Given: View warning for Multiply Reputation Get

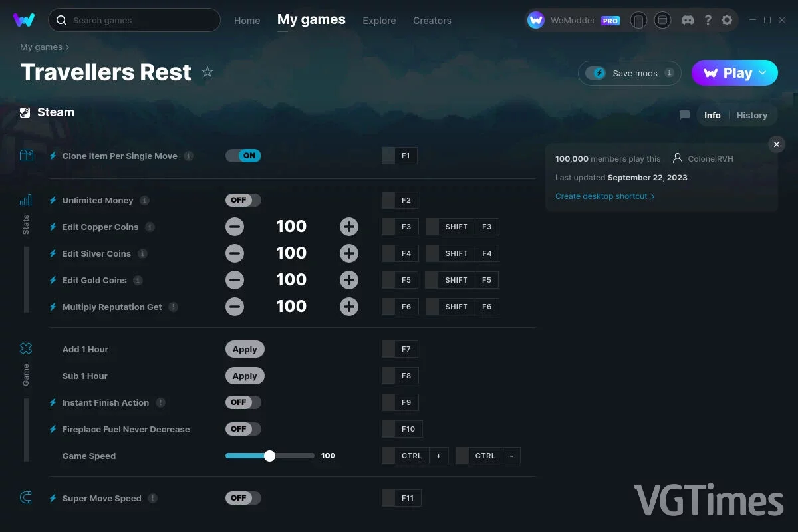Looking at the screenshot, I should coord(173,307).
